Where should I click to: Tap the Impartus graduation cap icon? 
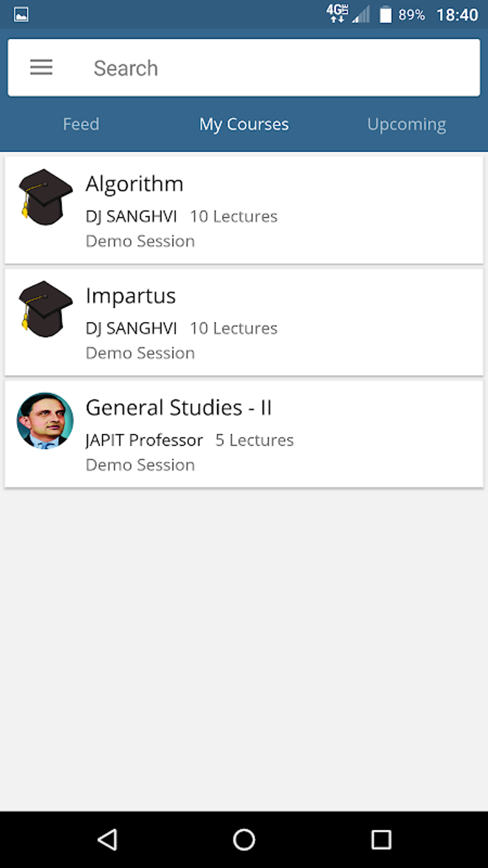[x=45, y=309]
